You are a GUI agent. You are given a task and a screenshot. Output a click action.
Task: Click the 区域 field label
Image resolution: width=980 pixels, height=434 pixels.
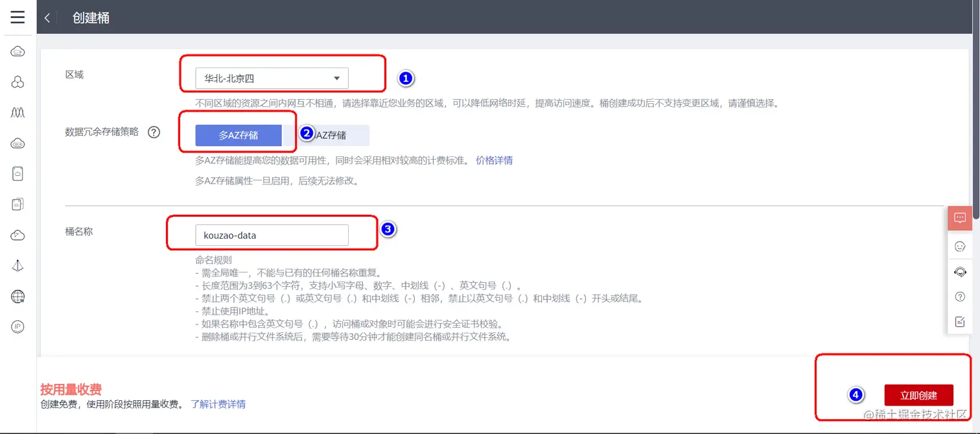(x=74, y=75)
